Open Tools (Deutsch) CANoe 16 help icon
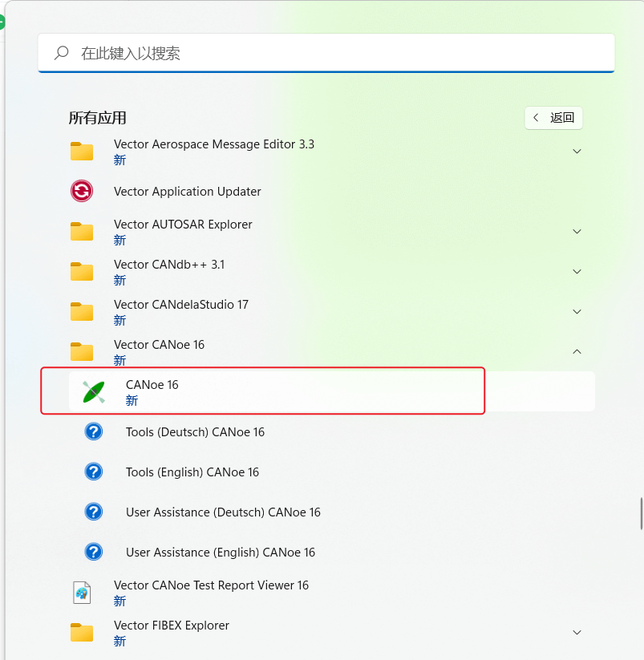 coord(94,432)
